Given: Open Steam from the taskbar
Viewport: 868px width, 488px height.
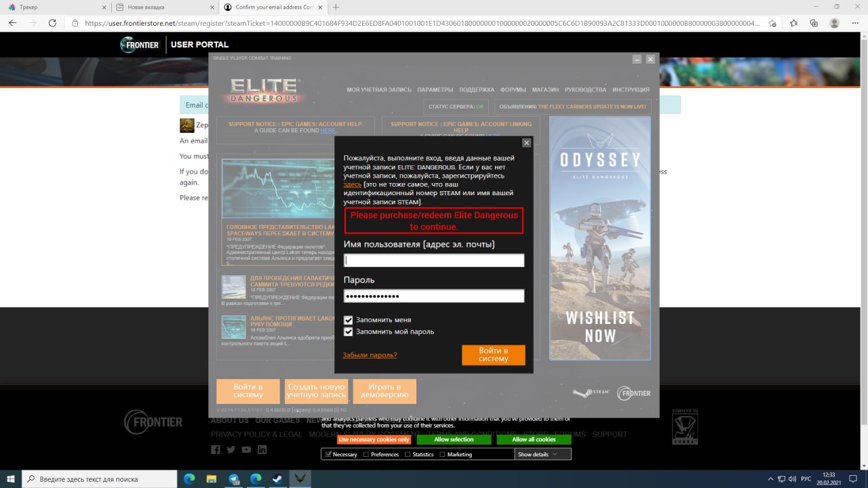Looking at the screenshot, I should (277, 479).
